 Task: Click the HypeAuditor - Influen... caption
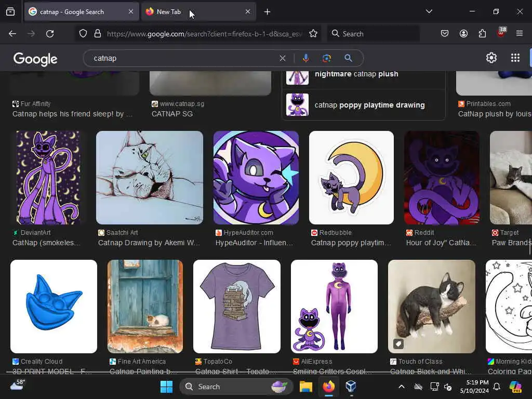point(254,243)
